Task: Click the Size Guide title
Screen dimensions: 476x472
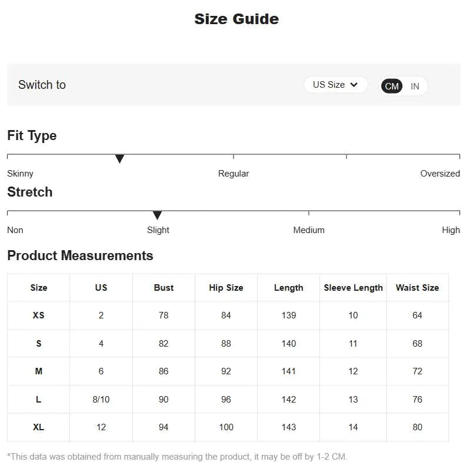Action: tap(237, 19)
